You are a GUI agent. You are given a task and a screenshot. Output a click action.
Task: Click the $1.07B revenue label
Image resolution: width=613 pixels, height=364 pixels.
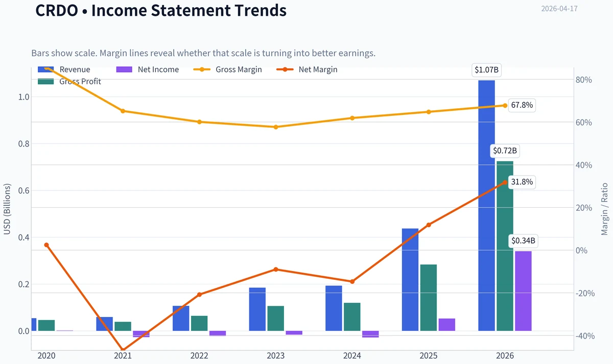coord(486,70)
